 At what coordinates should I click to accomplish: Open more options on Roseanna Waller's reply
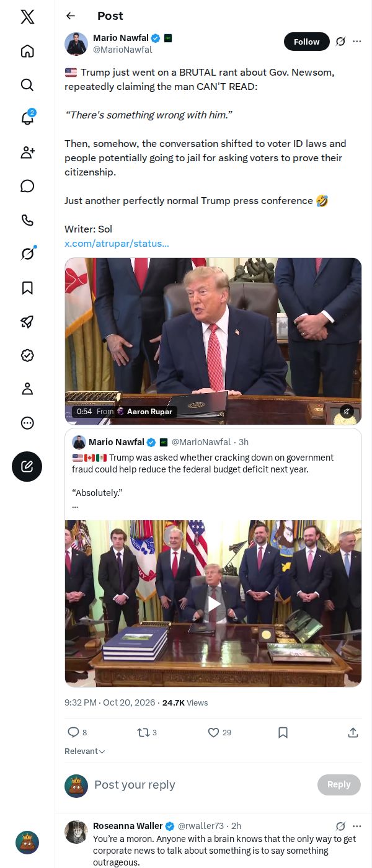(x=356, y=826)
